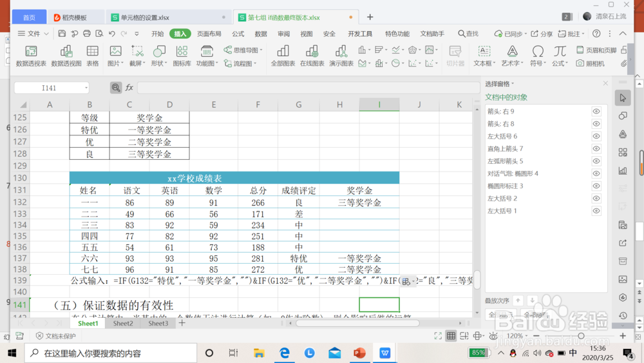Switch to the 页面布局 ribbon tab

pos(209,34)
